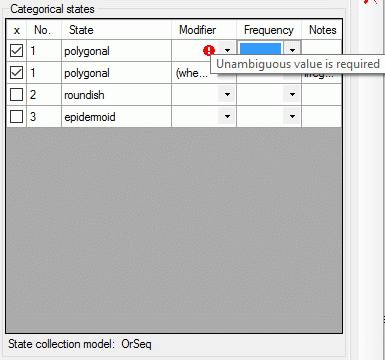Open Modifier dropdown beside the error icon

[x=227, y=51]
